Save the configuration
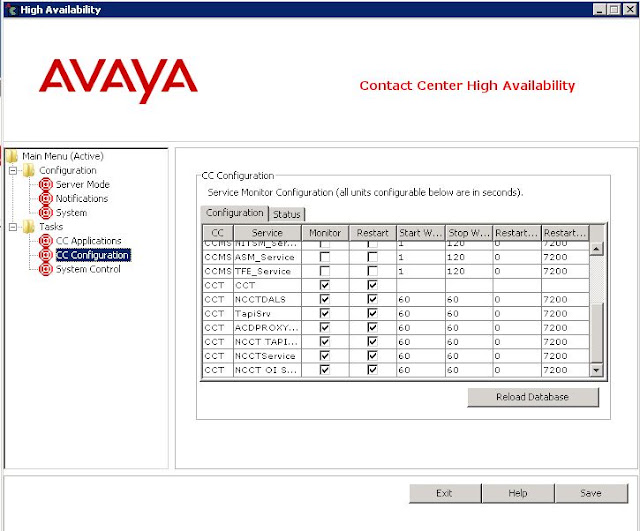This screenshot has height=531, width=640. click(591, 493)
